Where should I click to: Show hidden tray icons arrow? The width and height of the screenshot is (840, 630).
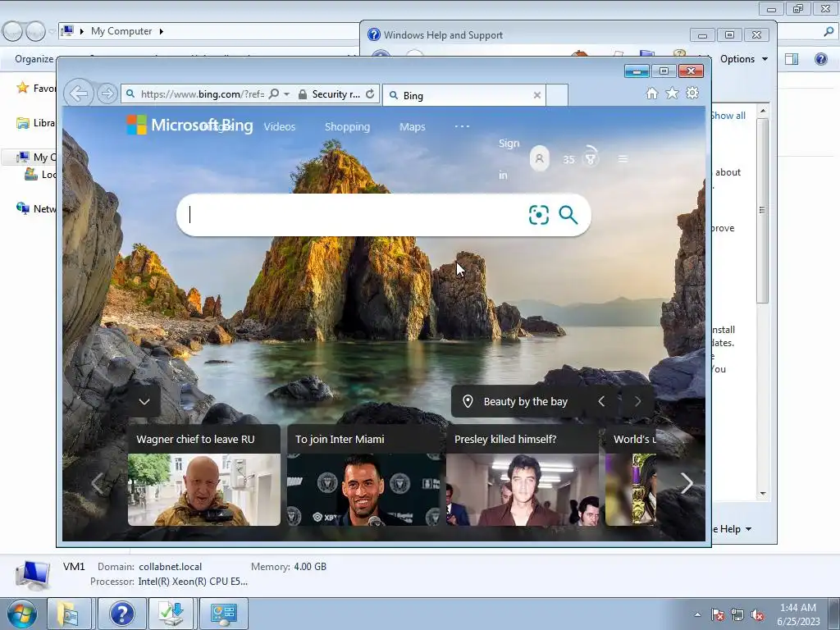(697, 614)
